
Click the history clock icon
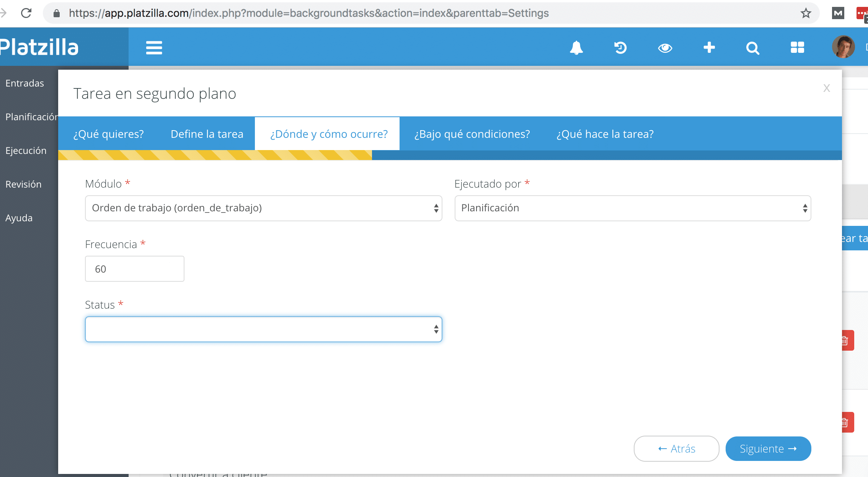tap(620, 48)
